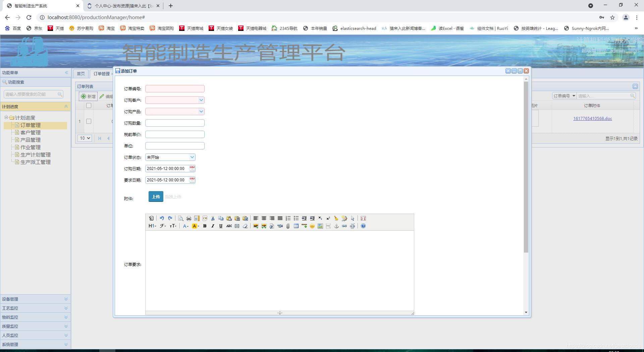Switch to the 首页 tab
This screenshot has width=644, height=352.
click(x=80, y=74)
